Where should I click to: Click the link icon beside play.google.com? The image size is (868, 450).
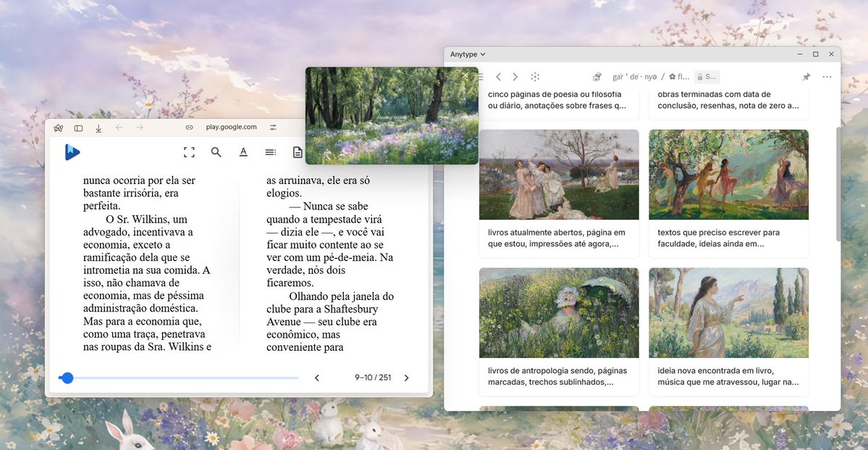tap(190, 128)
